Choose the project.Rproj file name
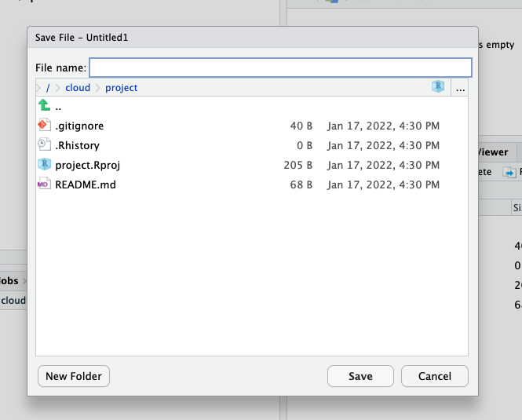 (87, 165)
